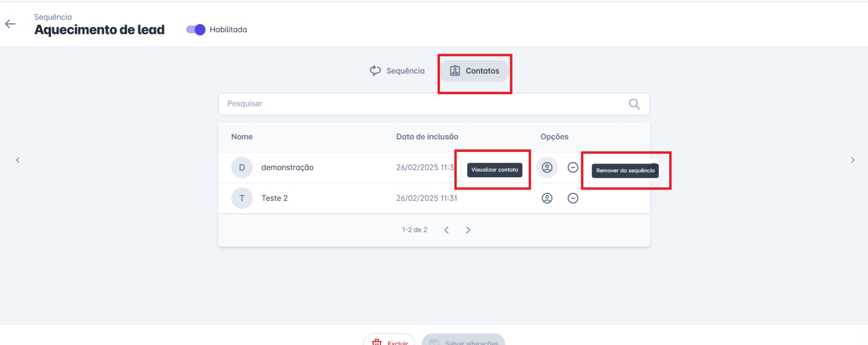This screenshot has height=345, width=868.
Task: Click the T avatar for Teste 2
Action: [242, 198]
